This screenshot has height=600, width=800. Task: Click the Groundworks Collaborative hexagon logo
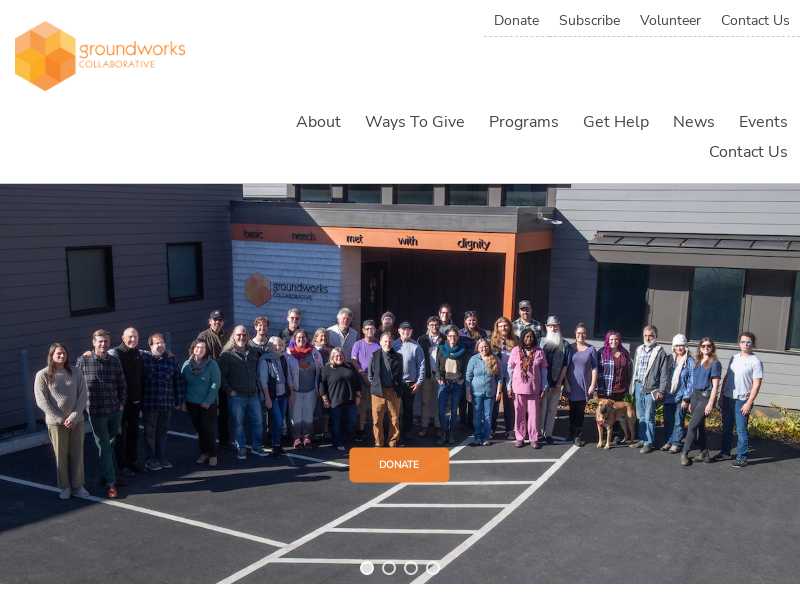pos(45,56)
